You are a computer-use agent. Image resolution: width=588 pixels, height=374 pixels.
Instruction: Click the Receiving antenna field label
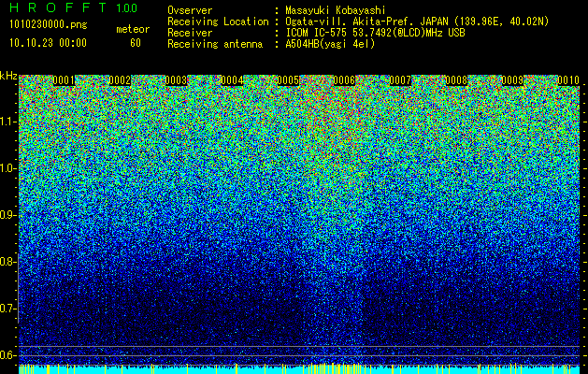(x=215, y=44)
